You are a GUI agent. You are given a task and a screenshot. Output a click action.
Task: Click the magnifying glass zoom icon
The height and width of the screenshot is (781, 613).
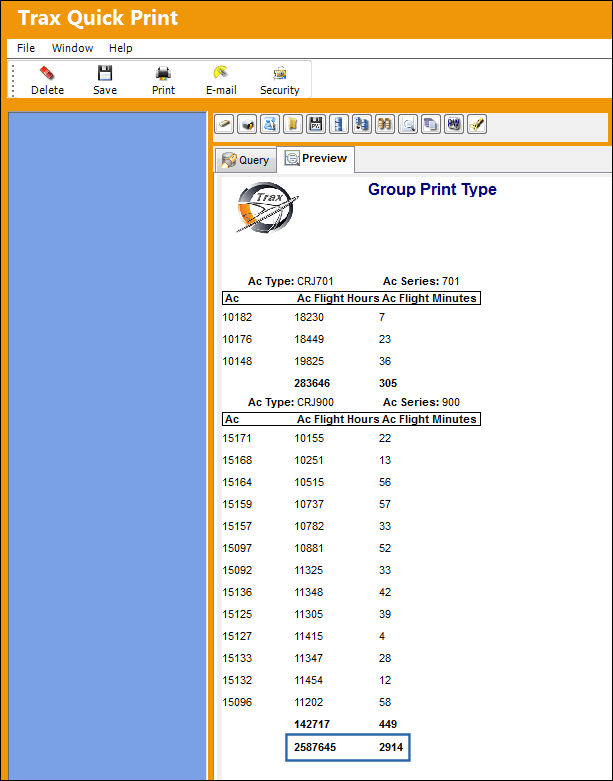407,124
